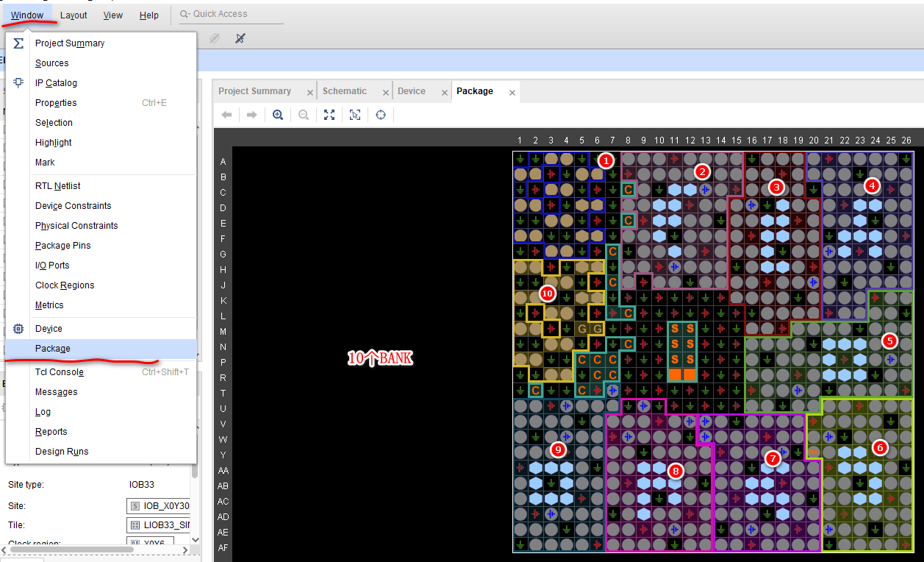This screenshot has width=924, height=562.
Task: Open the View menu
Action: coord(113,15)
